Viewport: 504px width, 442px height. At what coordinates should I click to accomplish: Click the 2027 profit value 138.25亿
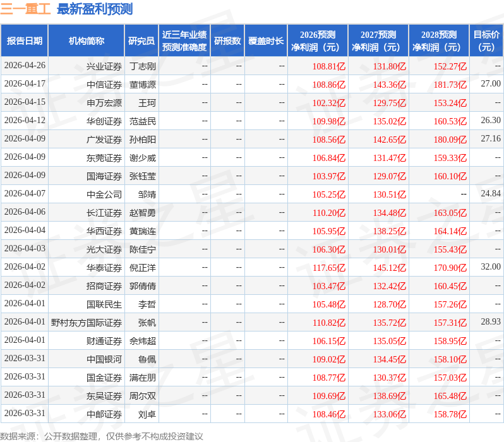(390, 232)
